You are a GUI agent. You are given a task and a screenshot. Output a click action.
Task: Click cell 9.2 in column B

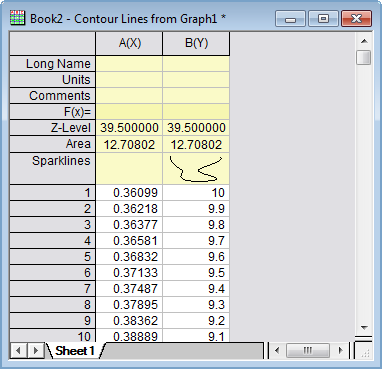click(x=196, y=321)
